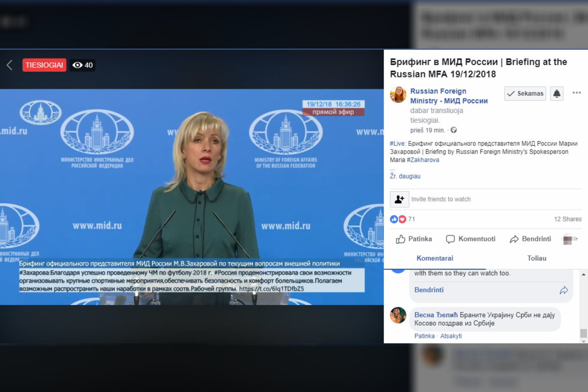Click the add friend invite icon
Screen dimensions: 588x392
click(x=399, y=199)
